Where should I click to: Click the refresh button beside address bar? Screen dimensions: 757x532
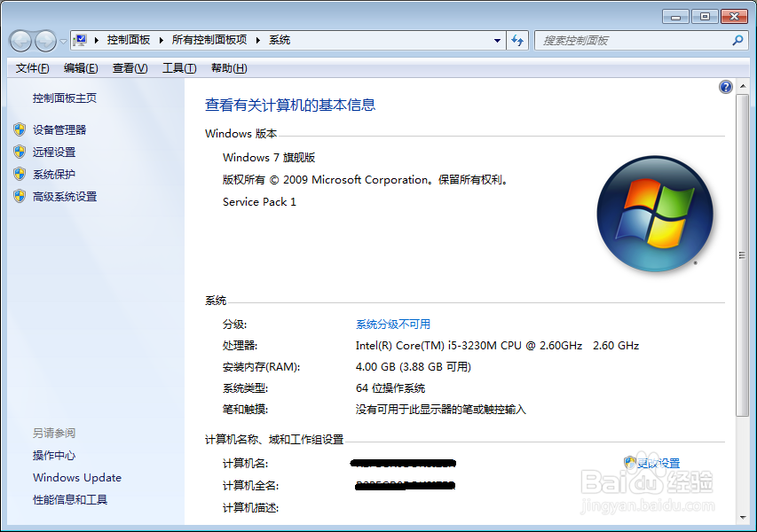click(x=517, y=41)
